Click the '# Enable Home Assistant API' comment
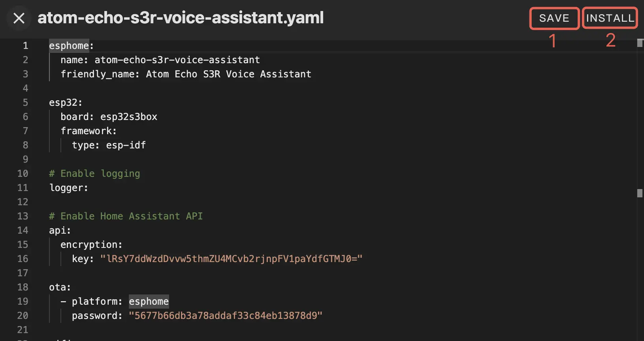Viewport: 644px width, 341px height. [126, 216]
